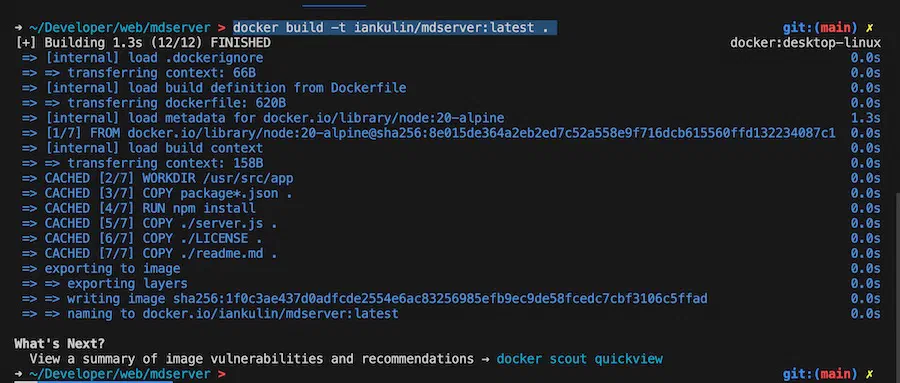The image size is (900, 383).
Task: Click the blue tab indicator bar at top
Action: 334,6
